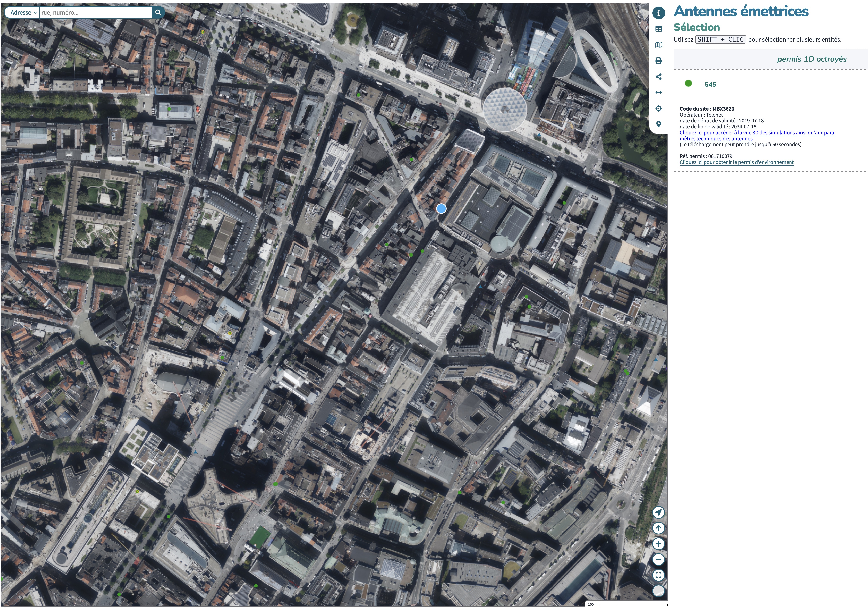Click the search magnifier button
868x608 pixels.
(158, 13)
